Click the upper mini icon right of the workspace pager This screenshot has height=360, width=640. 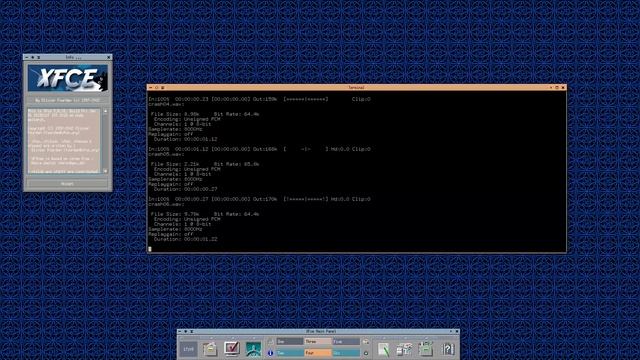click(366, 342)
